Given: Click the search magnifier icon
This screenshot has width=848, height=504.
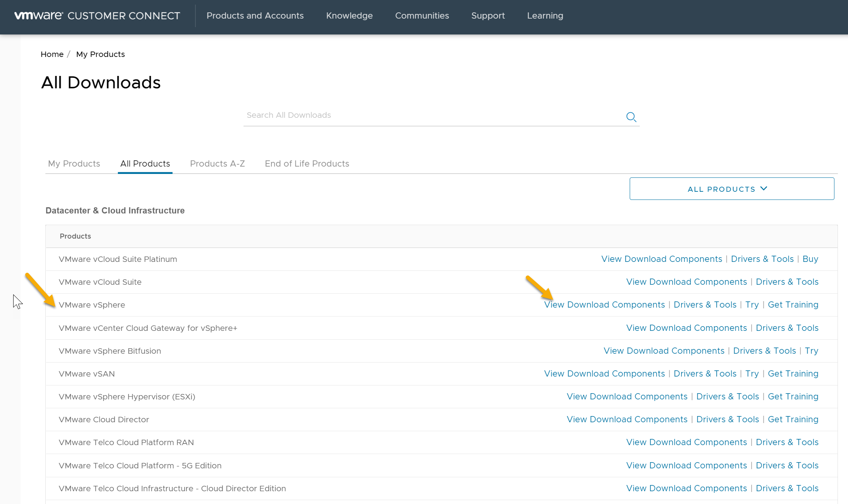Looking at the screenshot, I should (631, 117).
